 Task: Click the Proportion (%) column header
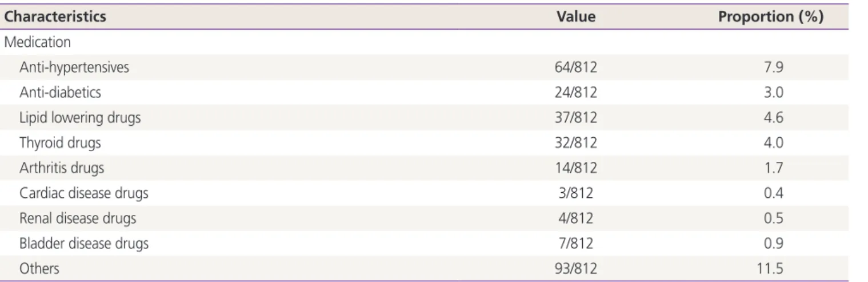(x=770, y=17)
